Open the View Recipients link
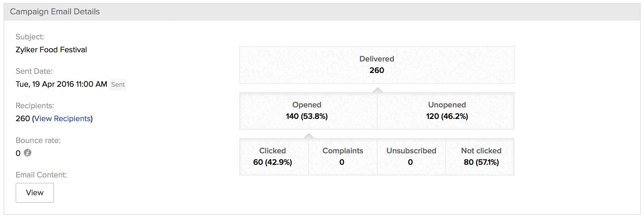 pyautogui.click(x=62, y=119)
